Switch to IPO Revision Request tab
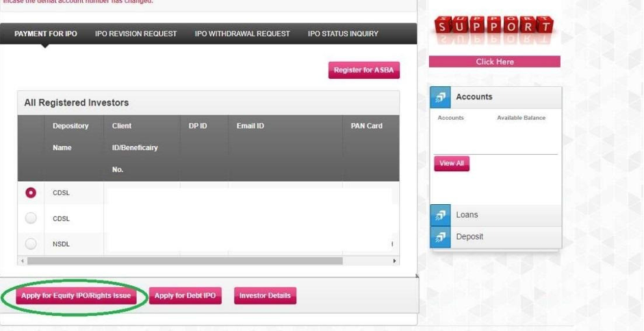This screenshot has width=644, height=331. click(x=136, y=34)
